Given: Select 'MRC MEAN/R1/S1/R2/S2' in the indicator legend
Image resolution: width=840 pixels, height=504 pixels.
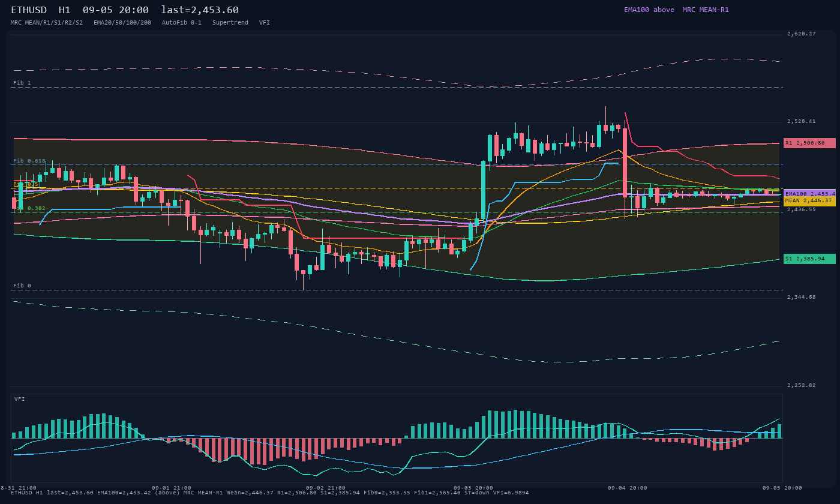Looking at the screenshot, I should (x=47, y=22).
